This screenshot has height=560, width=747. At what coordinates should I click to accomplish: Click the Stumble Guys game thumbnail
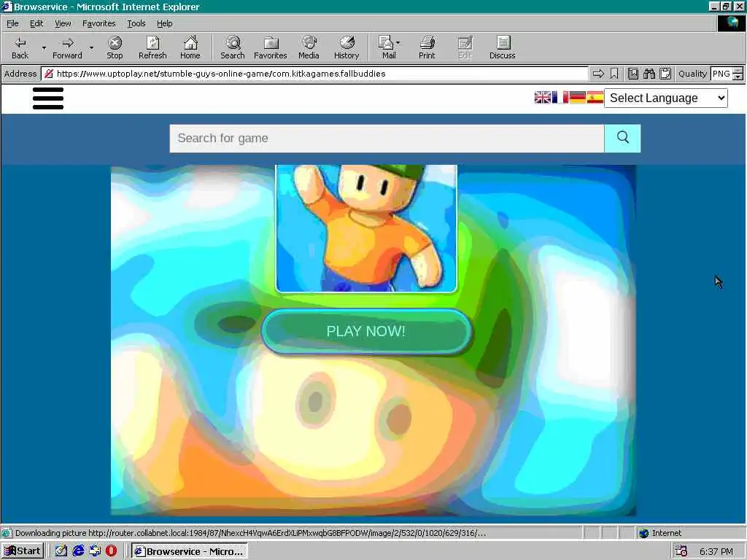[x=366, y=228]
